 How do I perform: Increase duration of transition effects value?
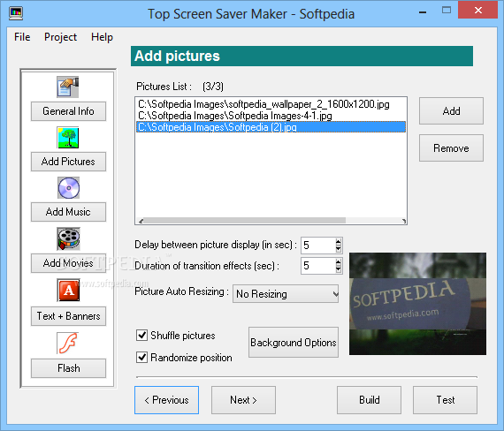click(338, 262)
